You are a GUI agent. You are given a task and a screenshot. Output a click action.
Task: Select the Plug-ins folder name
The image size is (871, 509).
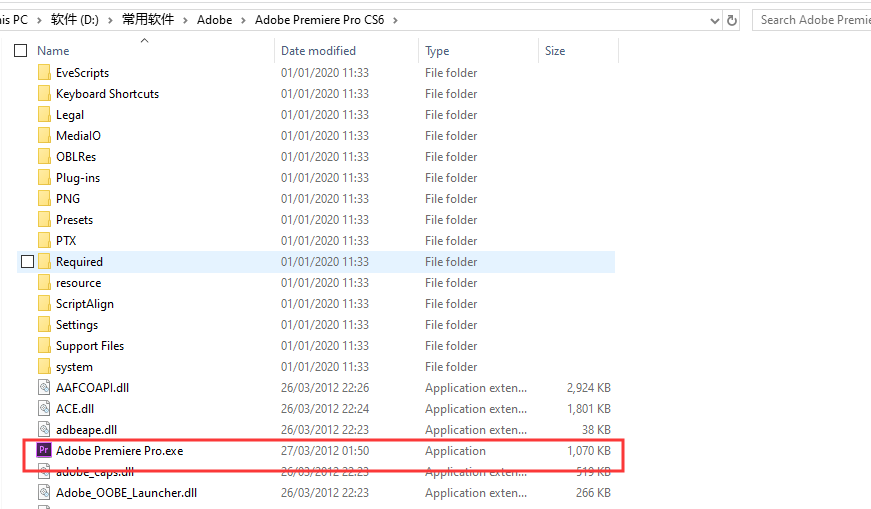[x=78, y=178]
